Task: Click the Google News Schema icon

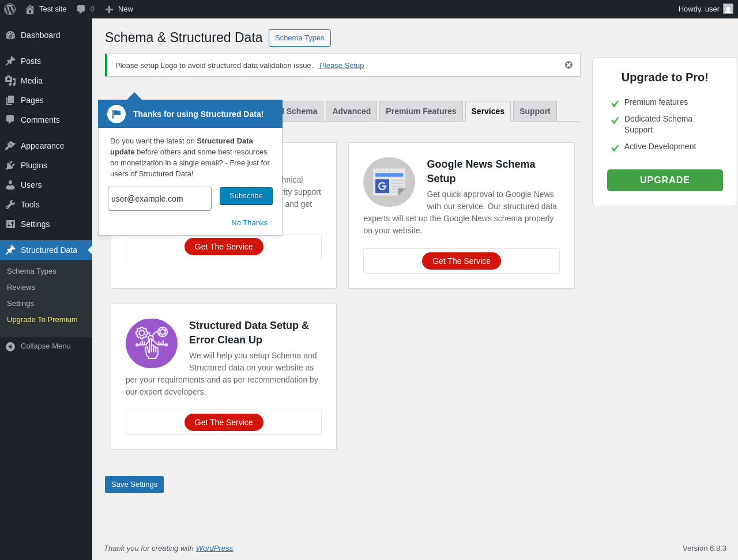Action: [x=389, y=182]
